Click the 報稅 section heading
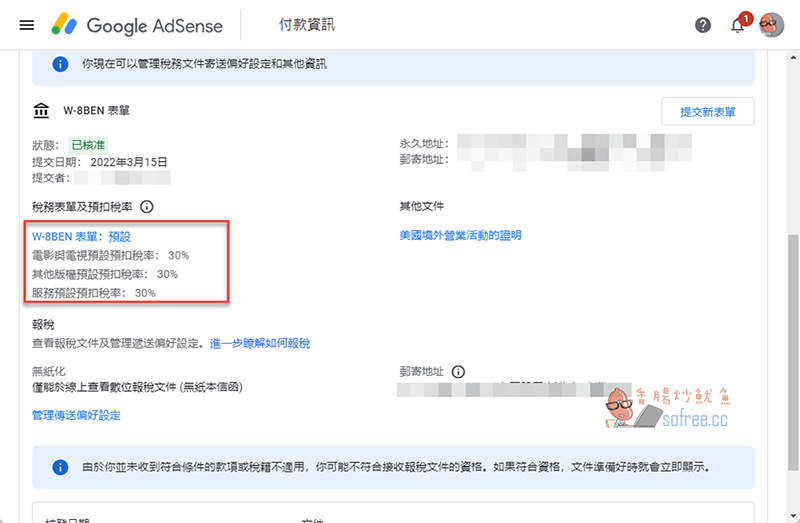This screenshot has height=523, width=800. (x=43, y=325)
